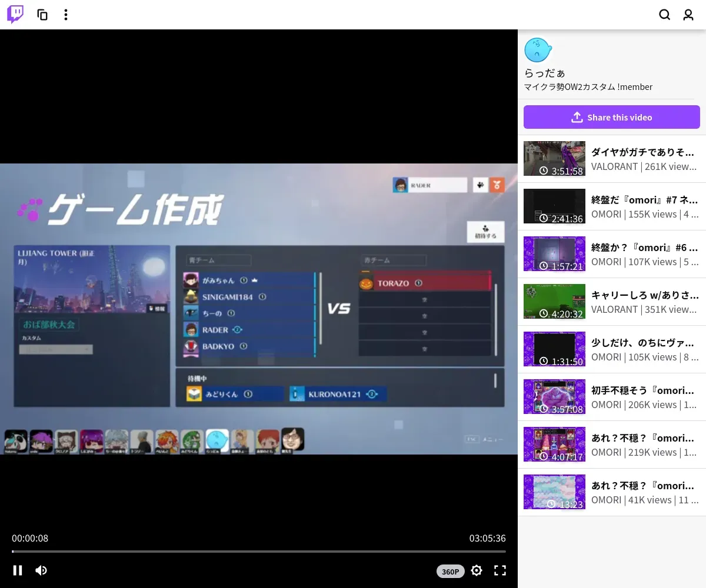Open the OMORI video thumbnail lasting 3:57:08
This screenshot has height=588, width=706.
554,397
